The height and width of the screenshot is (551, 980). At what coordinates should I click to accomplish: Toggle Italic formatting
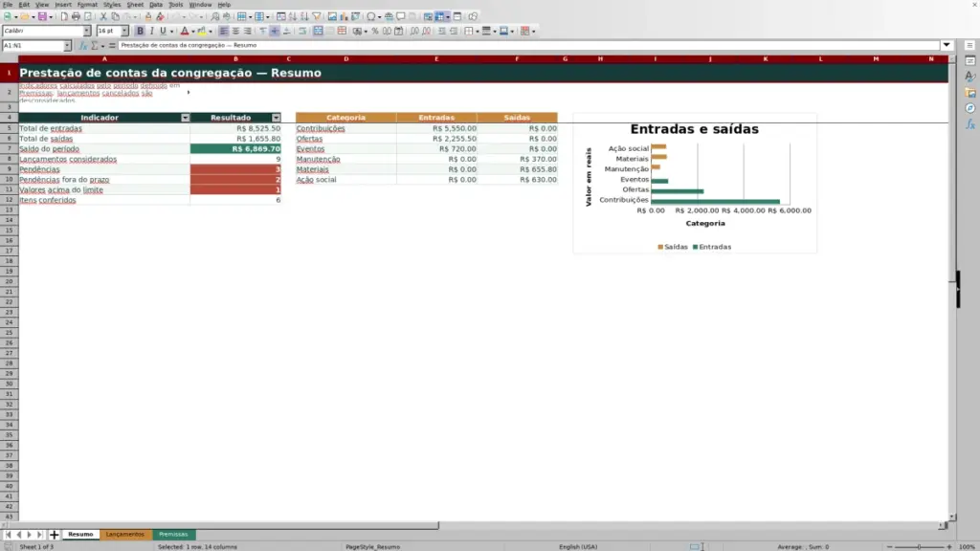151,32
